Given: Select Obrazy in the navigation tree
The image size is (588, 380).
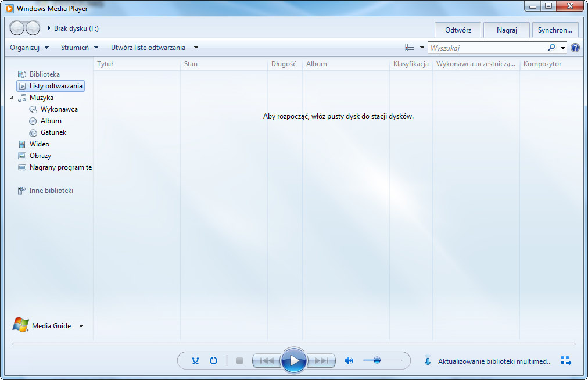Looking at the screenshot, I should tap(41, 156).
